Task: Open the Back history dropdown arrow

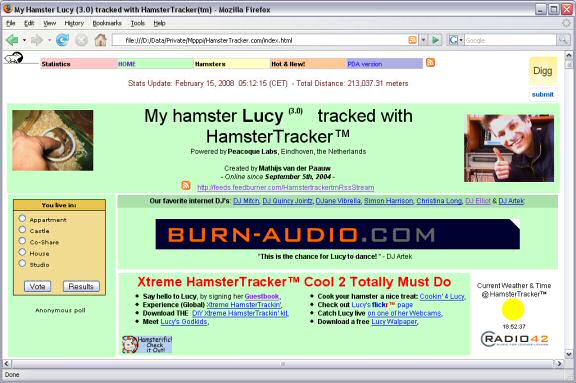Action: (24, 40)
